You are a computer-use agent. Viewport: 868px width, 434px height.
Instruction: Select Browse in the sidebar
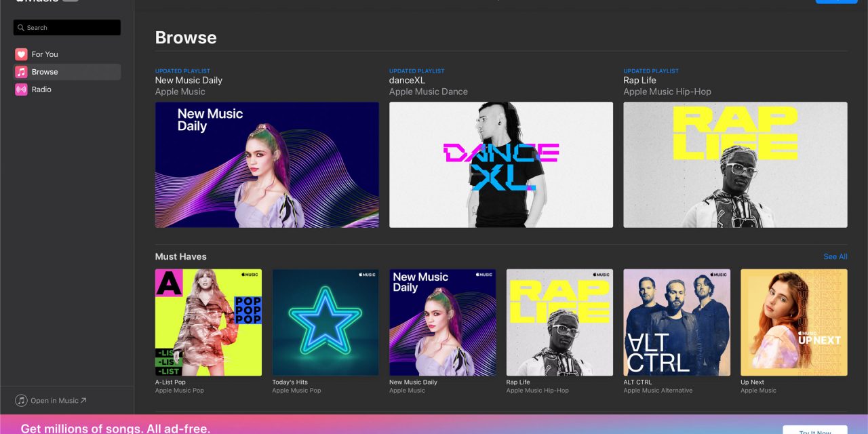coord(67,72)
